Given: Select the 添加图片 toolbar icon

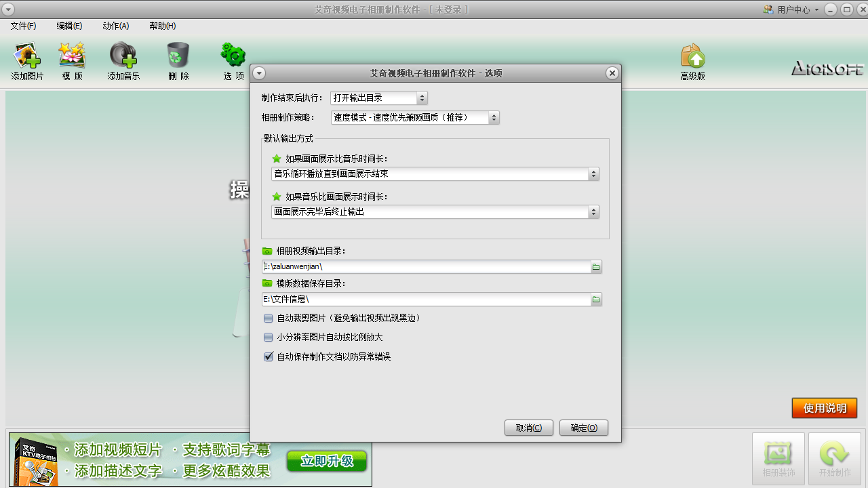Looking at the screenshot, I should 27,60.
